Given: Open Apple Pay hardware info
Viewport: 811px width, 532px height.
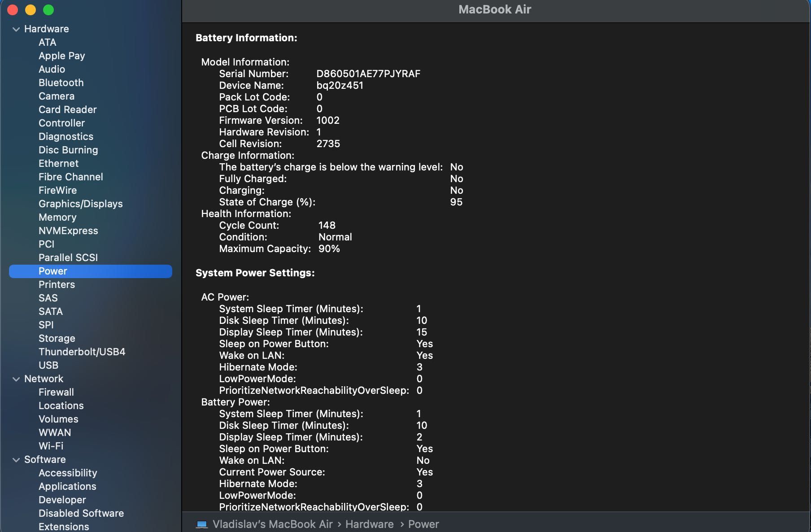Looking at the screenshot, I should click(x=62, y=56).
